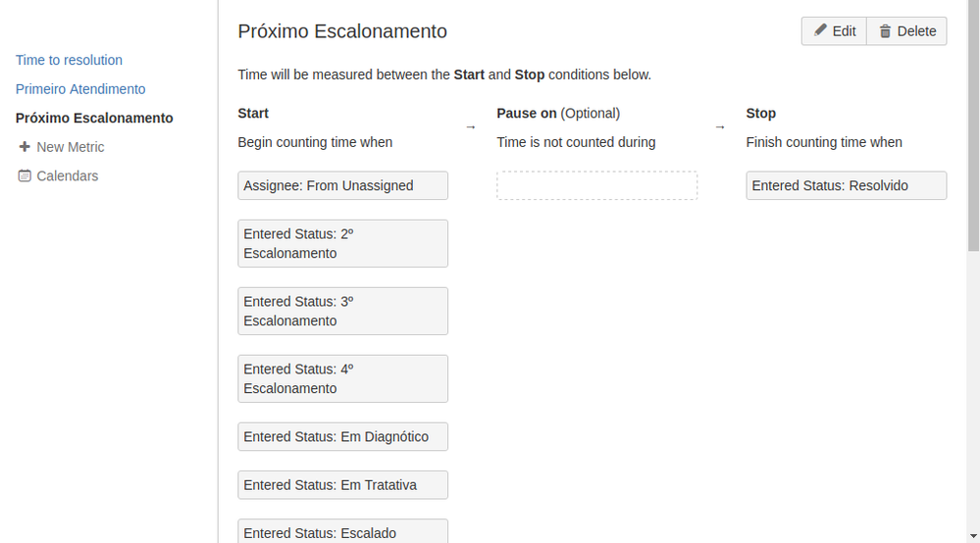This screenshot has width=980, height=543.
Task: Click the calendar icon in sidebar
Action: click(25, 175)
